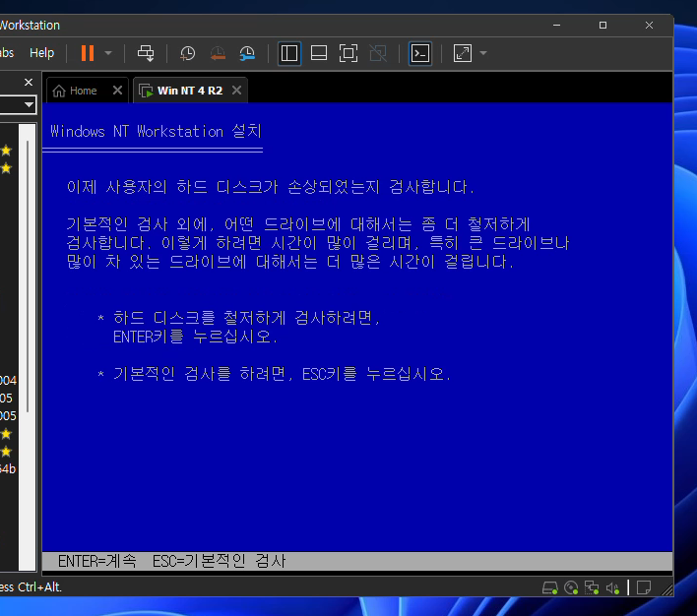The image size is (697, 616).
Task: Pause the virtual machine with the orange icon
Action: coord(88,53)
